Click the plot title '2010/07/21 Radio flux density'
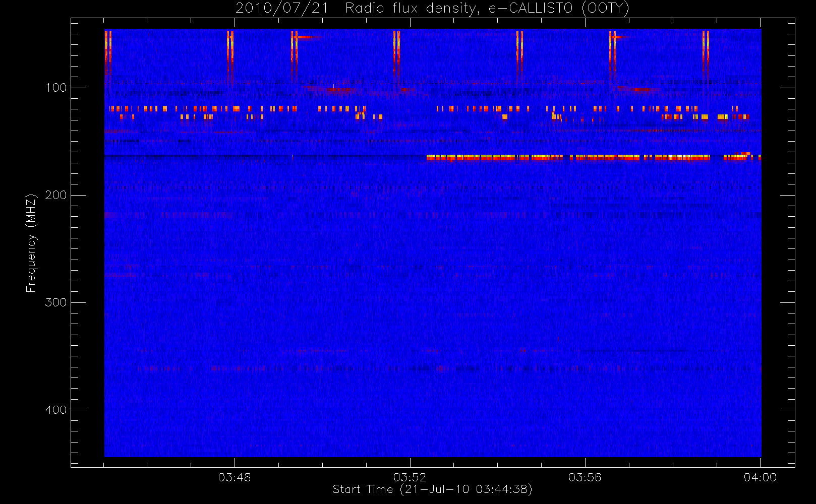Image resolution: width=816 pixels, height=504 pixels. tap(358, 9)
